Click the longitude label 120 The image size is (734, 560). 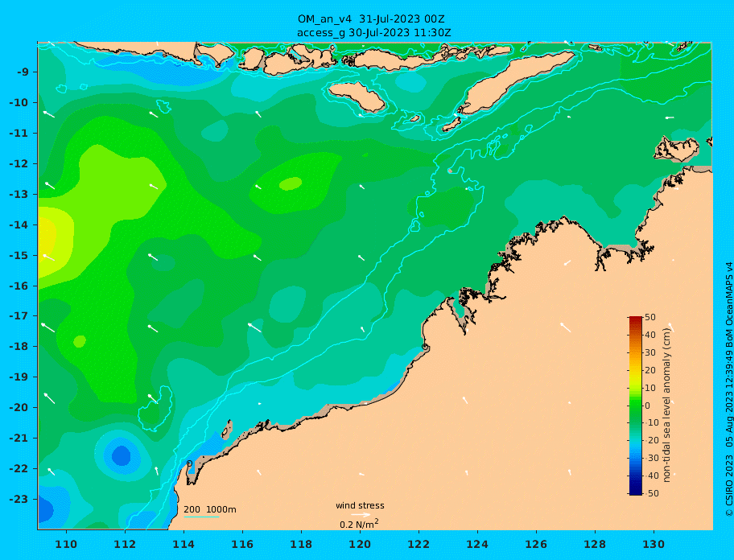(360, 544)
